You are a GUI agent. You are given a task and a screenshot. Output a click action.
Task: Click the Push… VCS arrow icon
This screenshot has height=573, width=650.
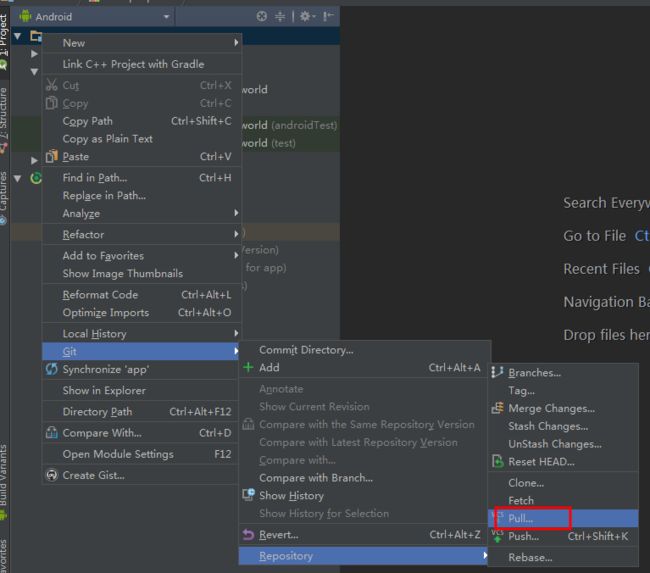(x=497, y=536)
